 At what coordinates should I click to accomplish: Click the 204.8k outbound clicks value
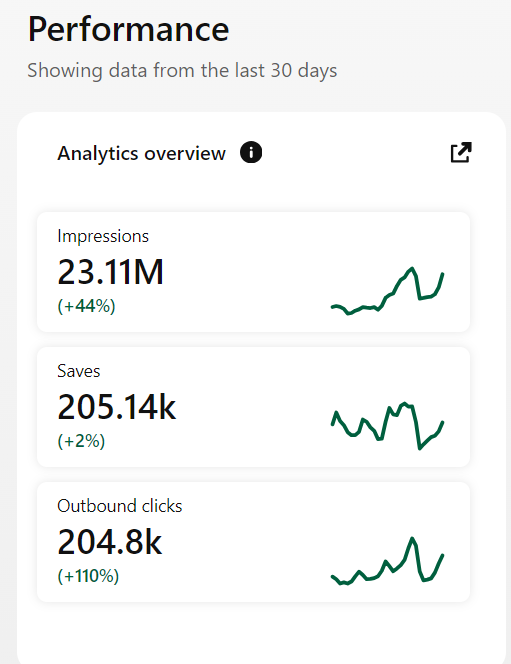pos(110,542)
